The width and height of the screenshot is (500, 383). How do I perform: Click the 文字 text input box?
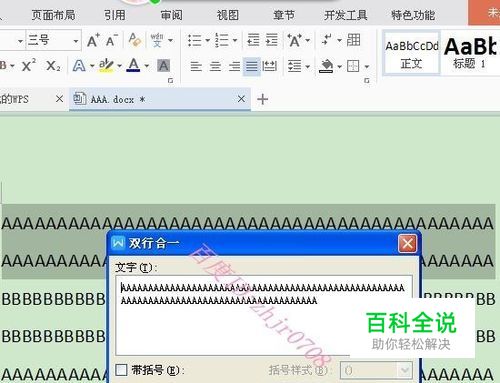(264, 315)
